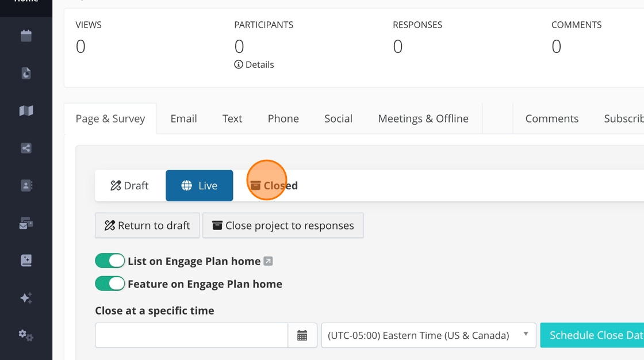
Task: Open the calendar date picker icon
Action: (302, 336)
